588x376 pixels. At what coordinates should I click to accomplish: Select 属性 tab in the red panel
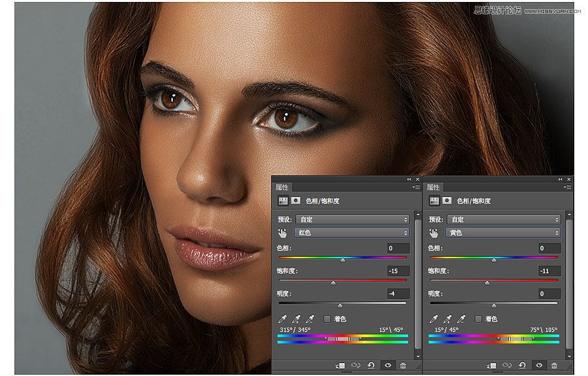pyautogui.click(x=282, y=187)
